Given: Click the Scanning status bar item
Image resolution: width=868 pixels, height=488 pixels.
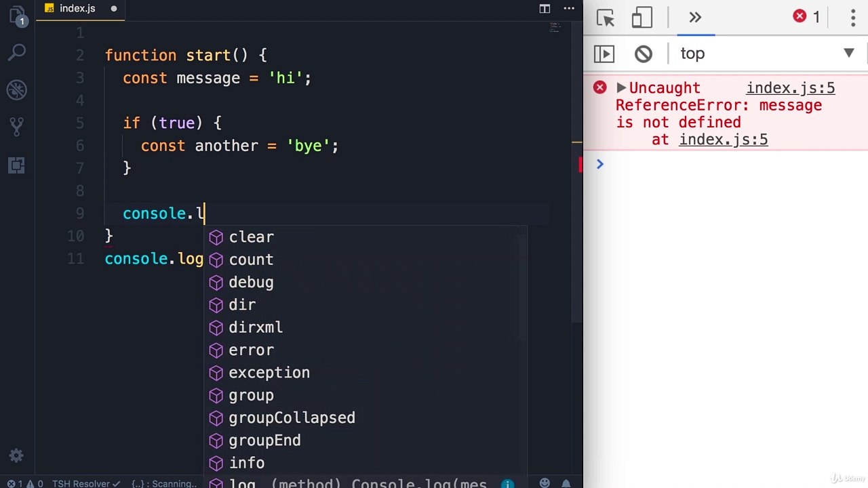Looking at the screenshot, I should point(164,483).
